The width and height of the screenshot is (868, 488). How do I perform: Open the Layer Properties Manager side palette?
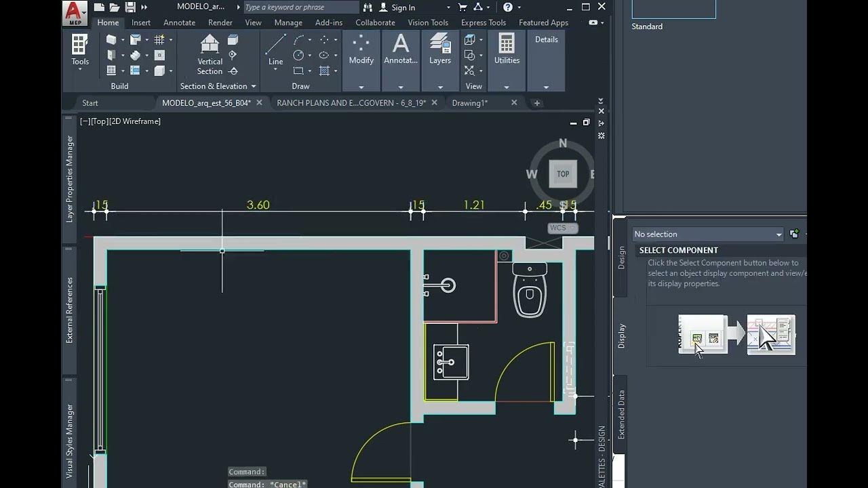coord(69,179)
